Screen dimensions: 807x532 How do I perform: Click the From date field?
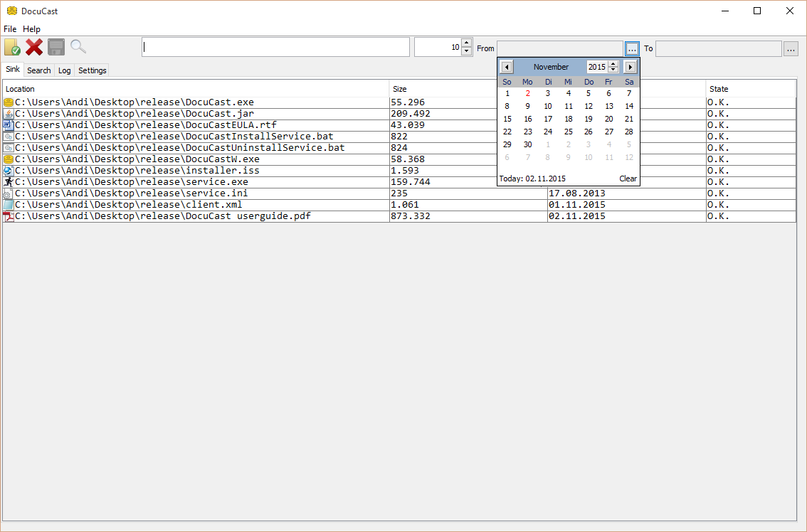pyautogui.click(x=560, y=48)
